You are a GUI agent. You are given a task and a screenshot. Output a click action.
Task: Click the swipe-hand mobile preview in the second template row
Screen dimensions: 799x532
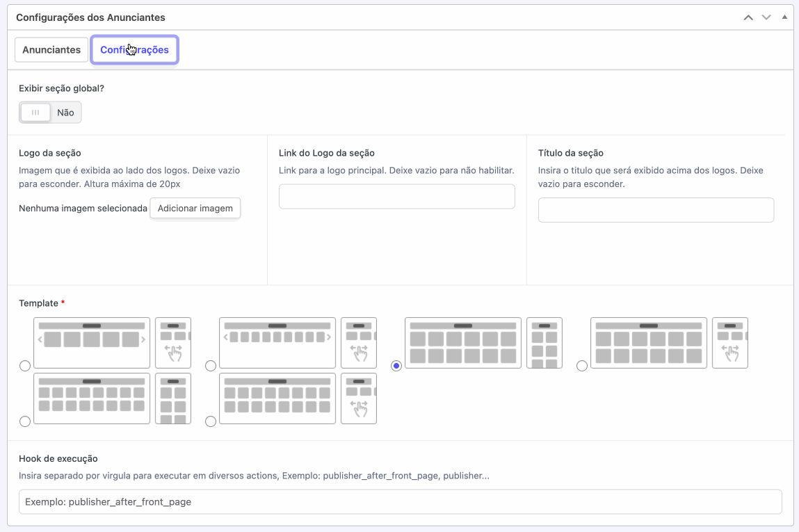[359, 398]
